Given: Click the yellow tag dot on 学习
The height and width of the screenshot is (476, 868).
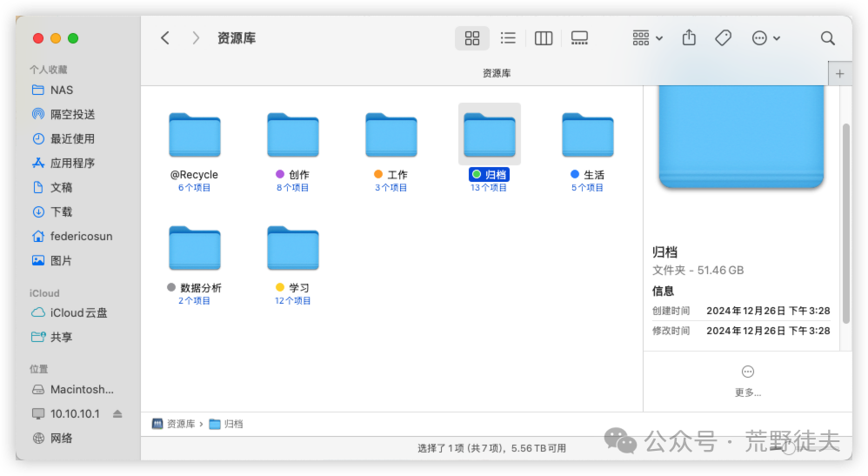Looking at the screenshot, I should (x=280, y=287).
